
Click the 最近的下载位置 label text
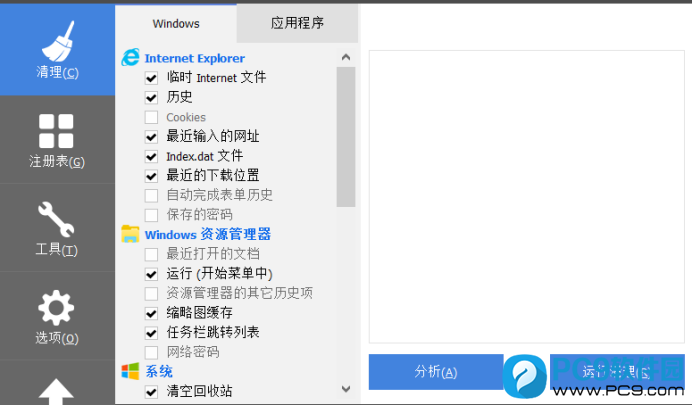click(213, 176)
